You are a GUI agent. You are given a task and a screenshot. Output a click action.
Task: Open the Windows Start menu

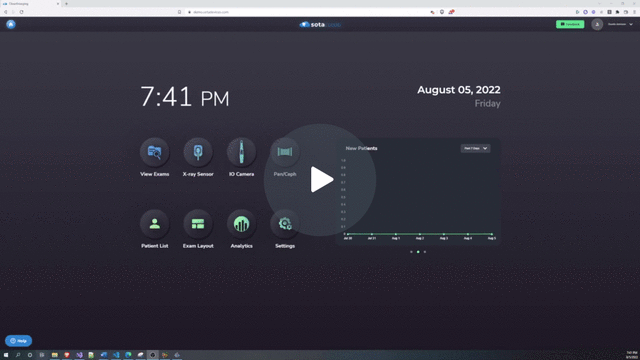coord(6,355)
